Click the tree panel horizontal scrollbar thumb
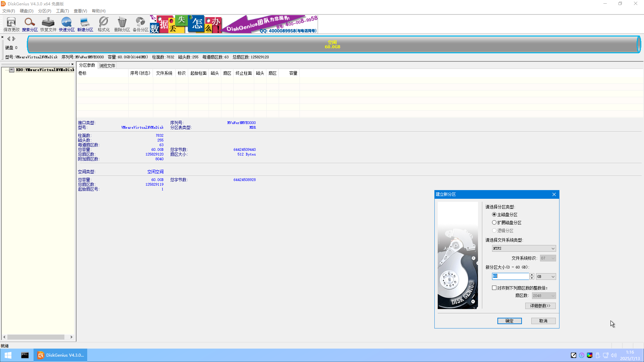Viewport: 644px width, 362px height. [36, 337]
